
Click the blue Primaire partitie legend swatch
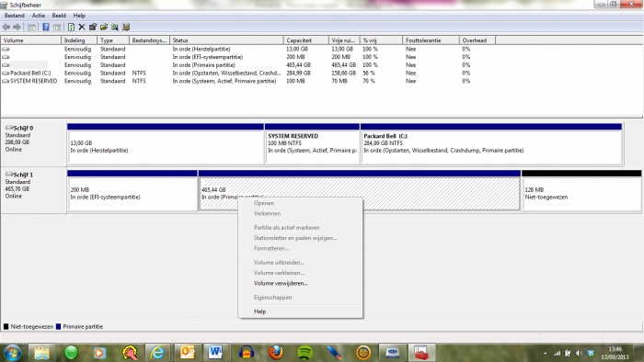coord(58,327)
